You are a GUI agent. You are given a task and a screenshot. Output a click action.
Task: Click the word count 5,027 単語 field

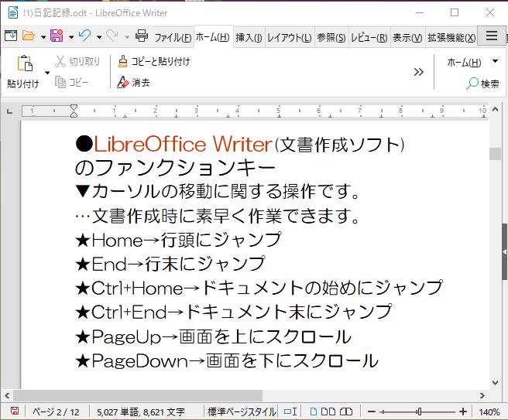141,411
